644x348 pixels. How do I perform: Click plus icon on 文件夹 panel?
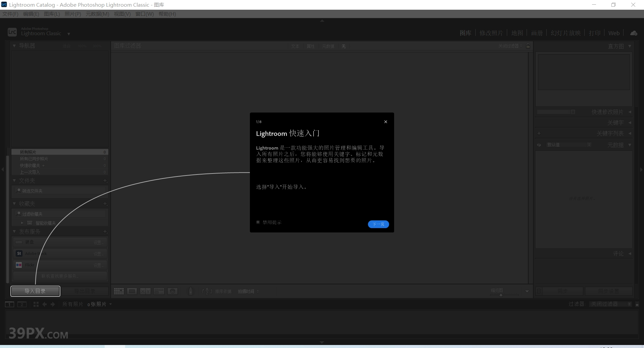pos(105,181)
